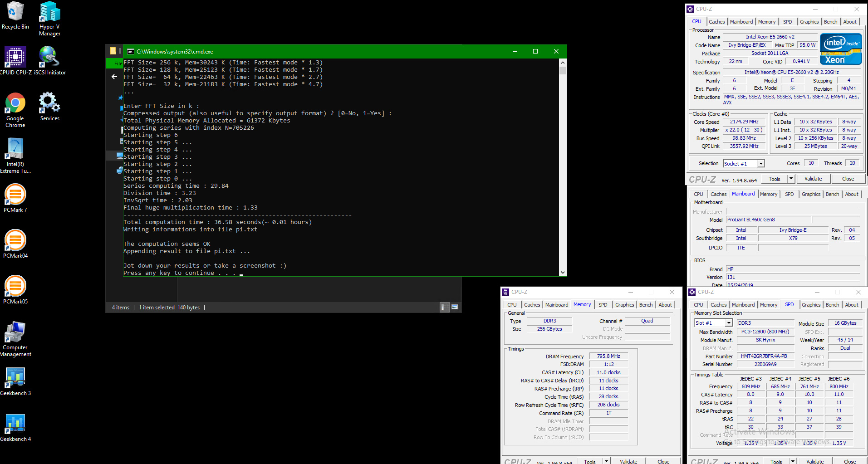Click the Intel Xeon logo in CPU-Z
The height and width of the screenshot is (464, 868).
click(841, 49)
